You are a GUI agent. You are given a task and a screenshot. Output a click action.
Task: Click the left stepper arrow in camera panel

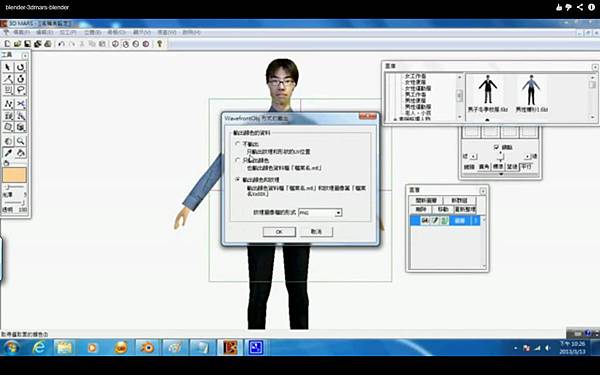pyautogui.click(x=474, y=156)
